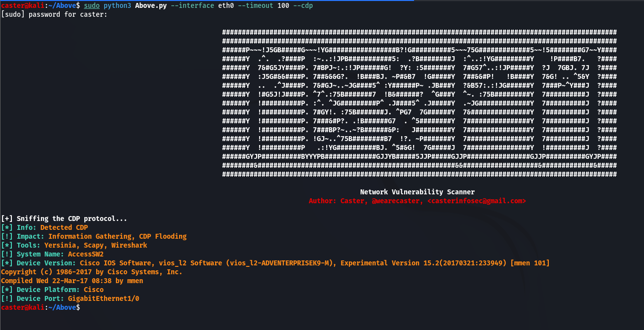Screen dimensions: 644x330
Task: Click 'Information Gathering, CDP Flooding' impact text
Action: coord(117,236)
